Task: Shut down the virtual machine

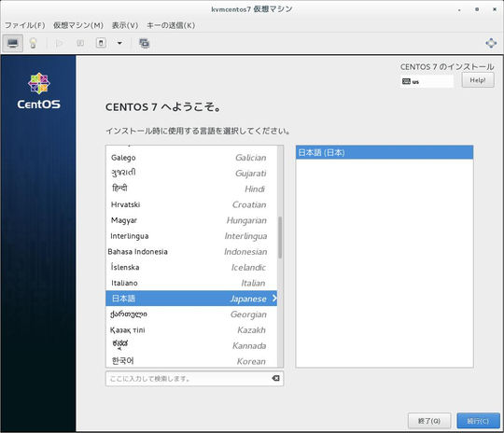Action: coord(101,43)
